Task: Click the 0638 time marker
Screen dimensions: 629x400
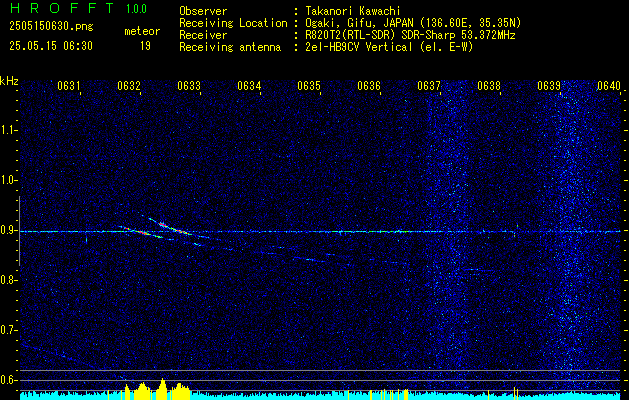Action: [x=489, y=86]
